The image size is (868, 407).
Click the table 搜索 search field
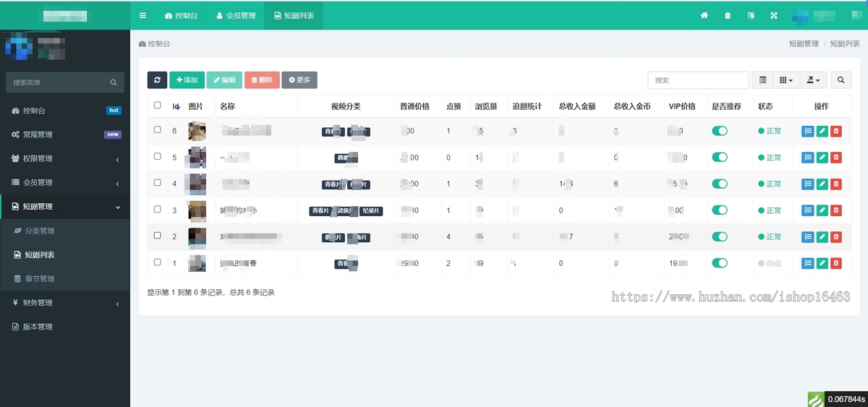tap(698, 80)
